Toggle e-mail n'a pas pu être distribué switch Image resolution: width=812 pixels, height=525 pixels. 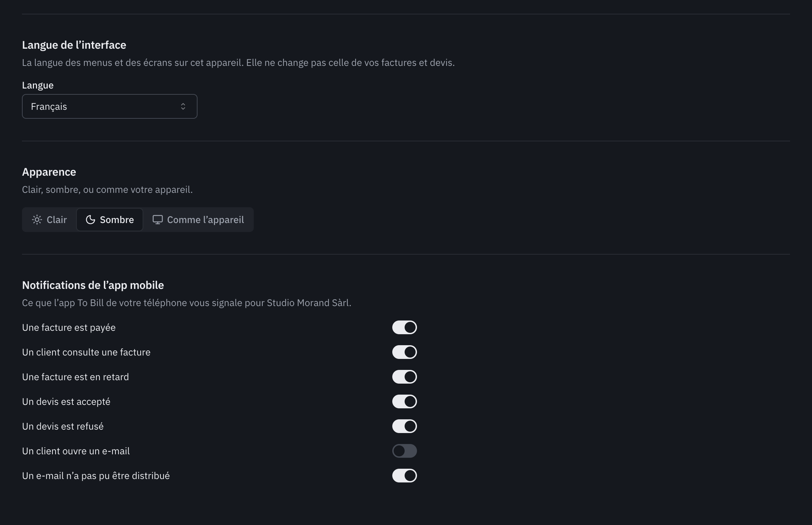tap(405, 476)
